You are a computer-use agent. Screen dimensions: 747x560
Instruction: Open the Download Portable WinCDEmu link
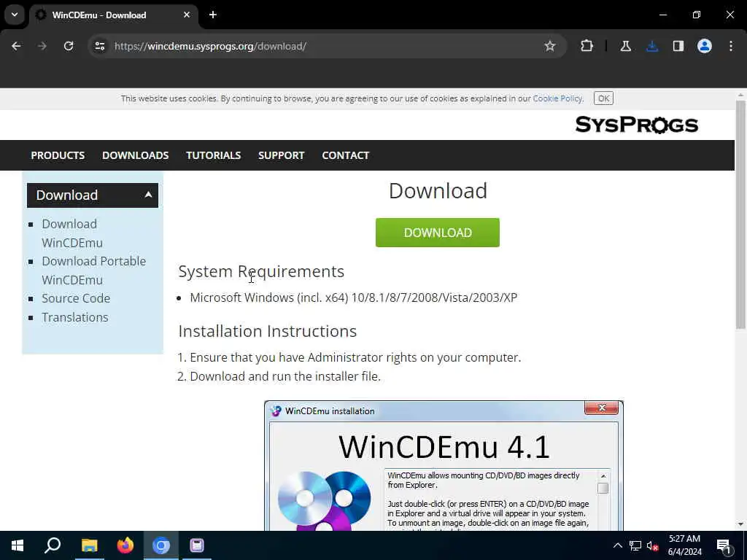93,271
